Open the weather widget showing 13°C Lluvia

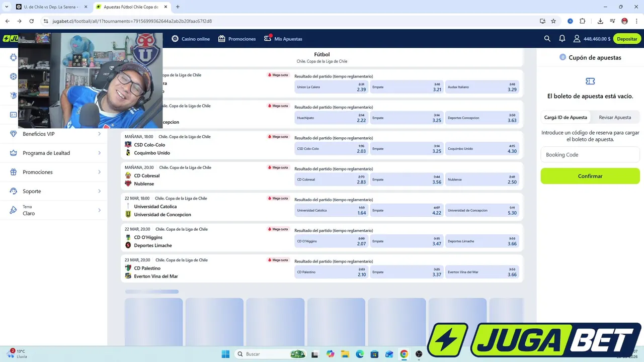tap(18, 353)
